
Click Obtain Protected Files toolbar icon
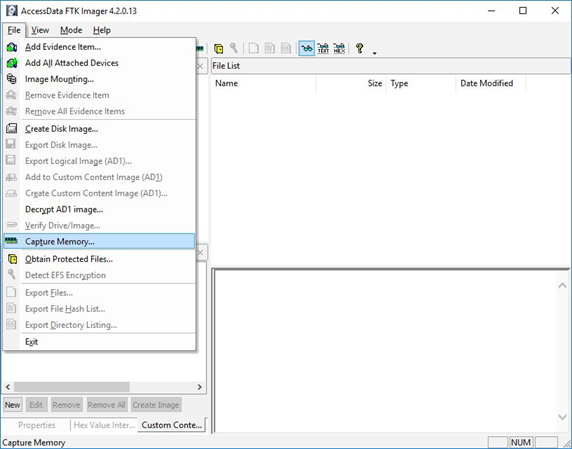(x=218, y=48)
